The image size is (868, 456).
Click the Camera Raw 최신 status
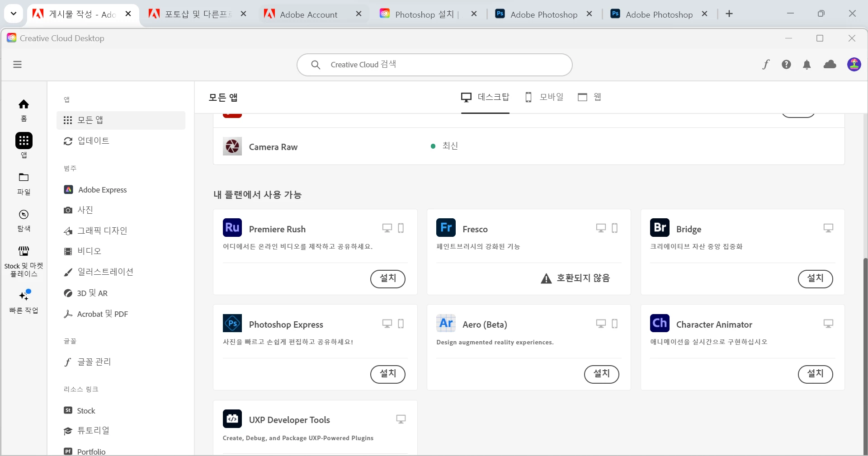coord(445,146)
